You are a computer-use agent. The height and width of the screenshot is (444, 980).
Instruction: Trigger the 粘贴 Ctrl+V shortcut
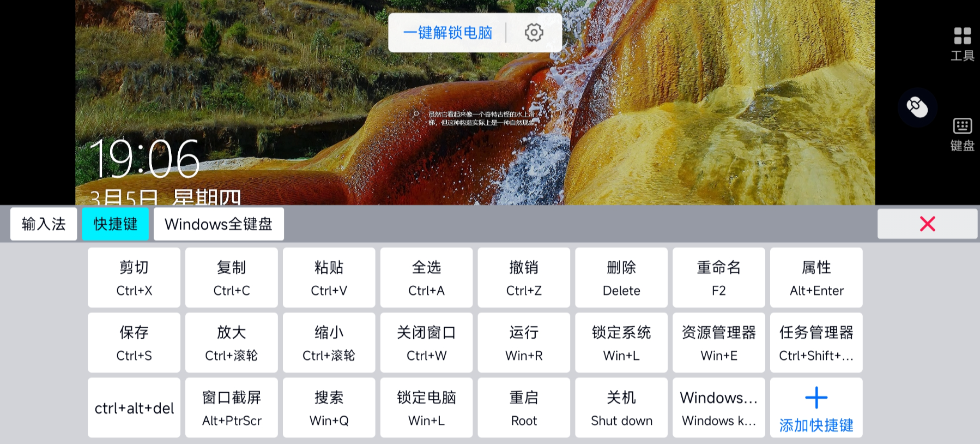(x=329, y=278)
